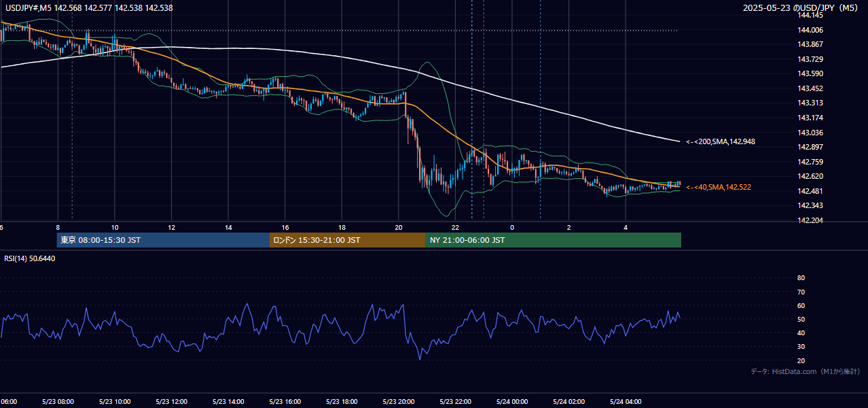Click the Tokyo 08:00-15:30 JST session bar

(163, 240)
